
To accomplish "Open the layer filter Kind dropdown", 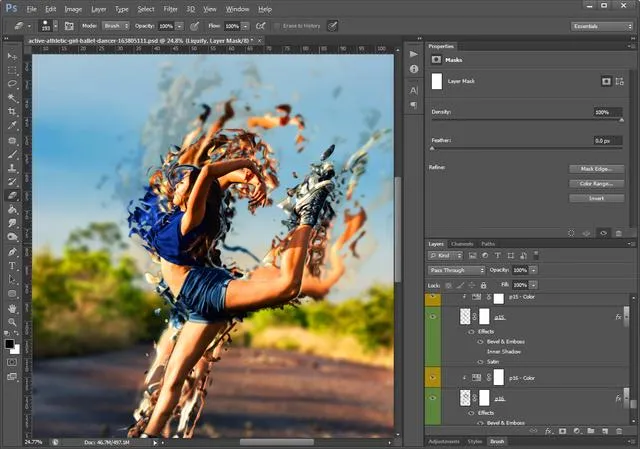I will coord(445,256).
